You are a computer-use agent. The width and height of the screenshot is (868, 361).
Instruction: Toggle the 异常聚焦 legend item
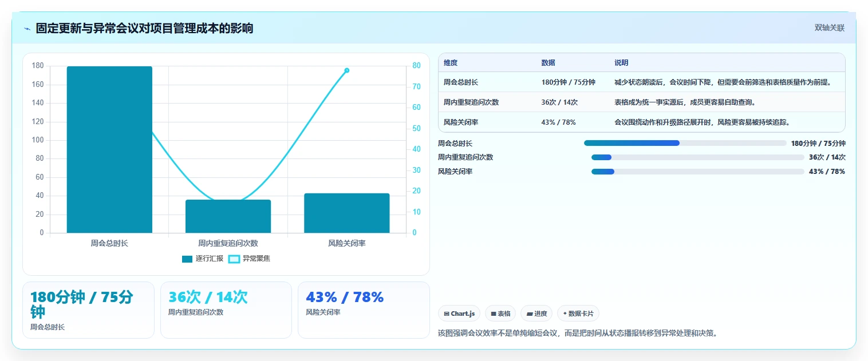coord(249,259)
